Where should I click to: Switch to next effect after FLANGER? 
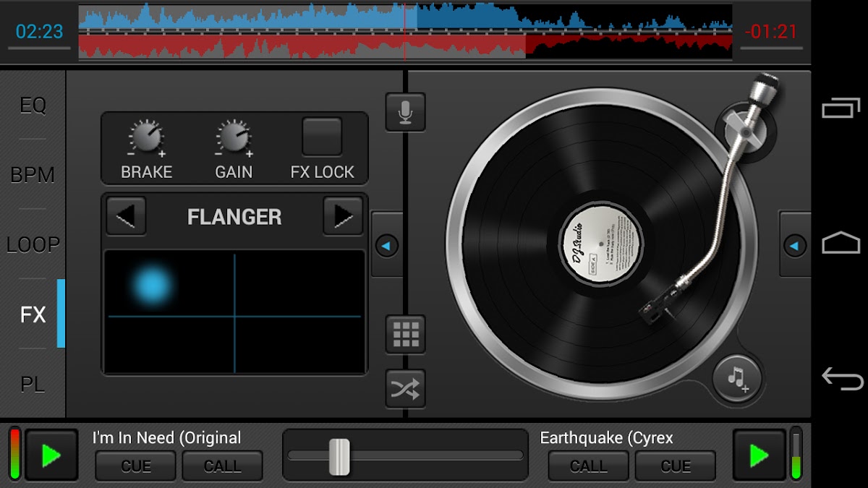[x=343, y=216]
